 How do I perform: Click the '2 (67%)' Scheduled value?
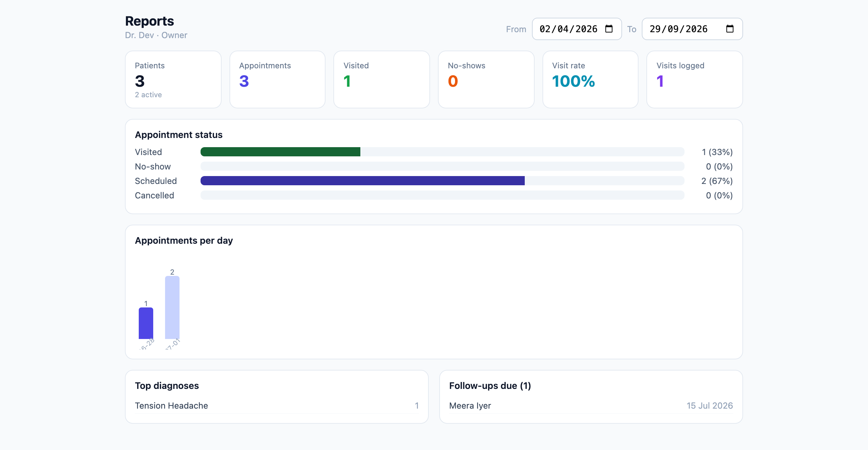point(717,181)
